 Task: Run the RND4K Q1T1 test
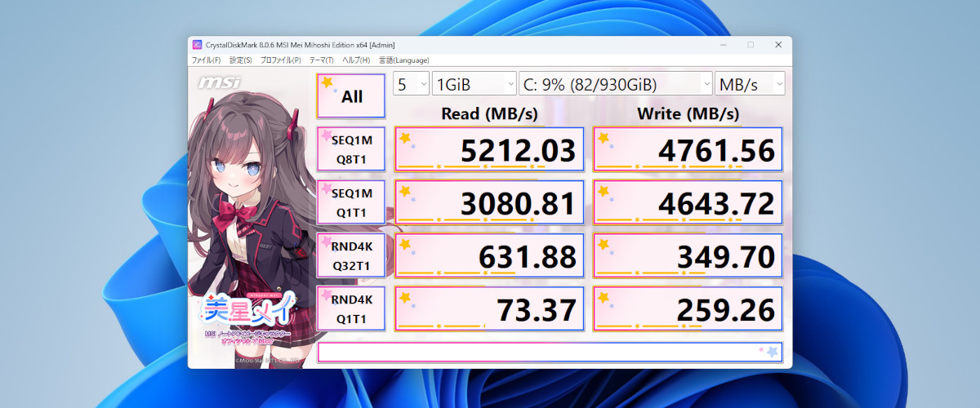pos(351,308)
